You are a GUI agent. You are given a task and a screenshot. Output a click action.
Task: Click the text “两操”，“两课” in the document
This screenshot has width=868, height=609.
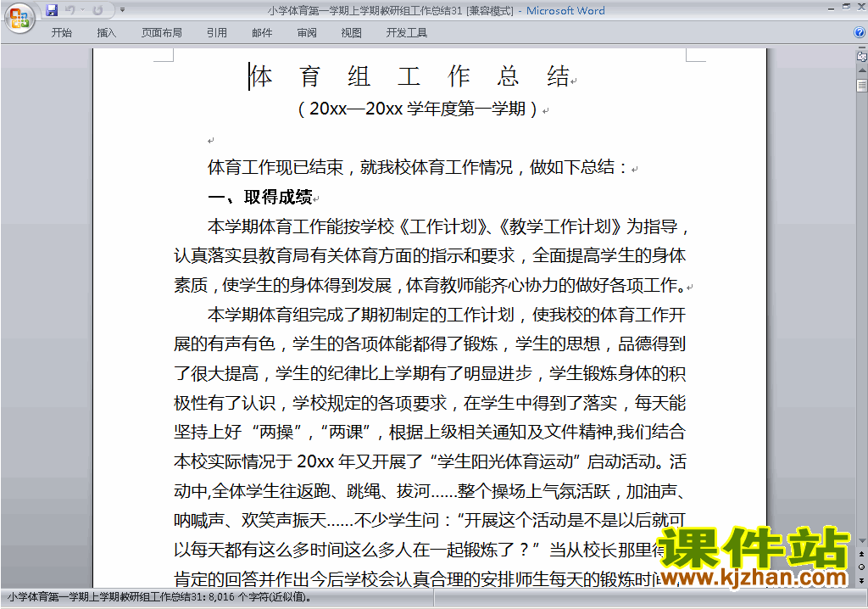312,432
